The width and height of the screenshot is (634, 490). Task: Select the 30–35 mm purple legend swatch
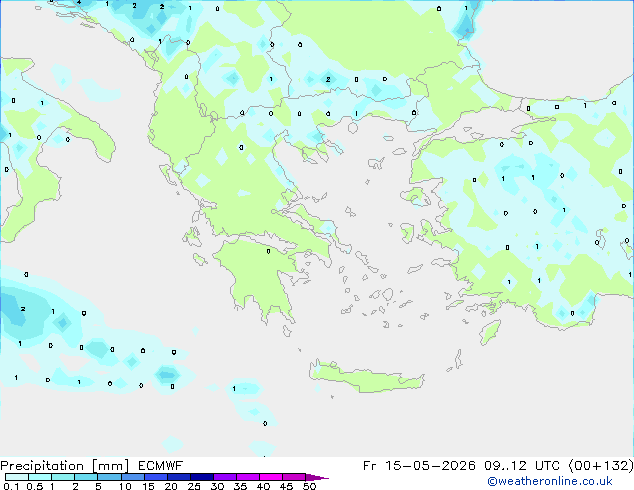click(x=225, y=477)
